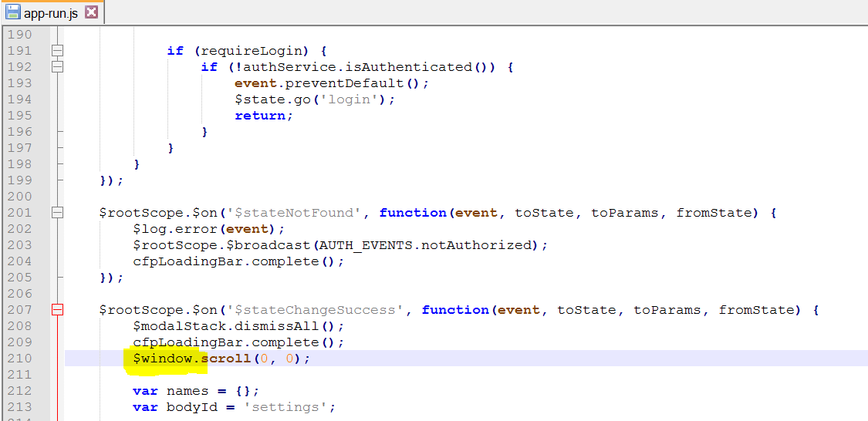Click on 'requireLogin' in the if statement
868x421 pixels.
252,51
